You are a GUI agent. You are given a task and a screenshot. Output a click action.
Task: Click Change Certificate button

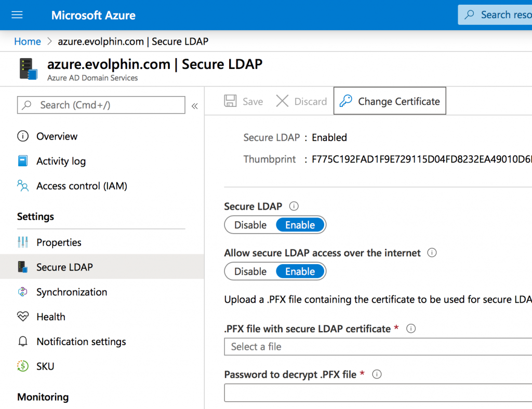(390, 101)
